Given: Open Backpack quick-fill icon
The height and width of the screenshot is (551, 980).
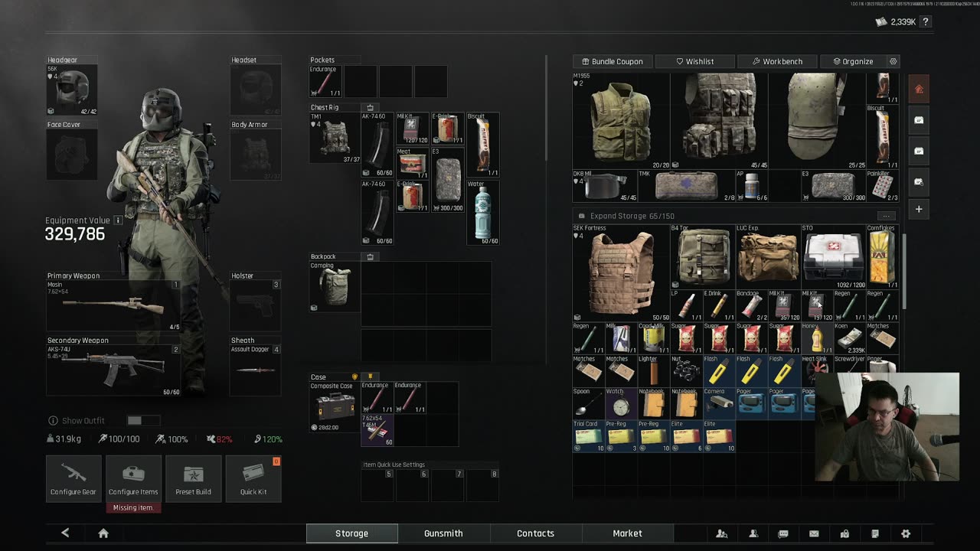Looking at the screenshot, I should tap(371, 256).
